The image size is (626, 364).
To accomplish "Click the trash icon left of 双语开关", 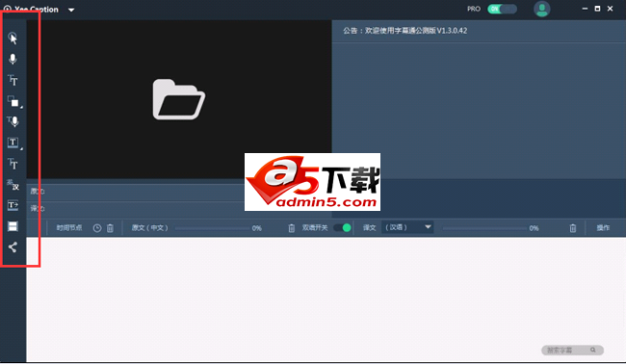I will (x=292, y=228).
